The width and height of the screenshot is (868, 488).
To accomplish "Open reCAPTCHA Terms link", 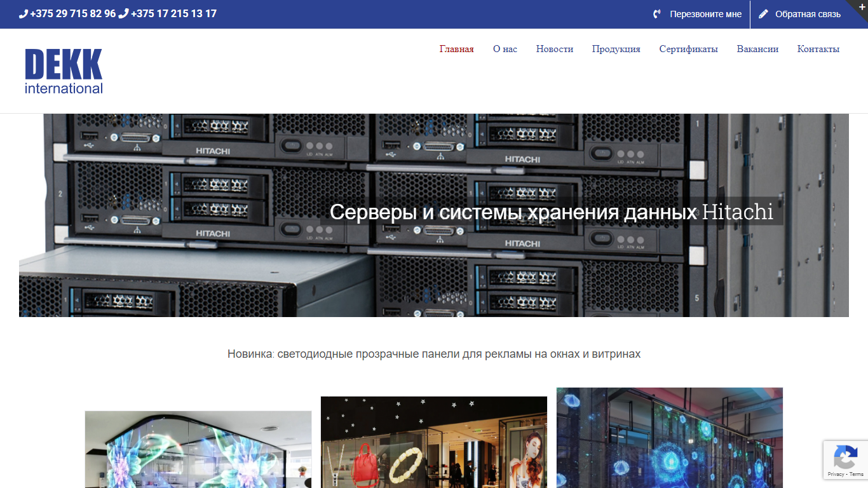I will [857, 474].
